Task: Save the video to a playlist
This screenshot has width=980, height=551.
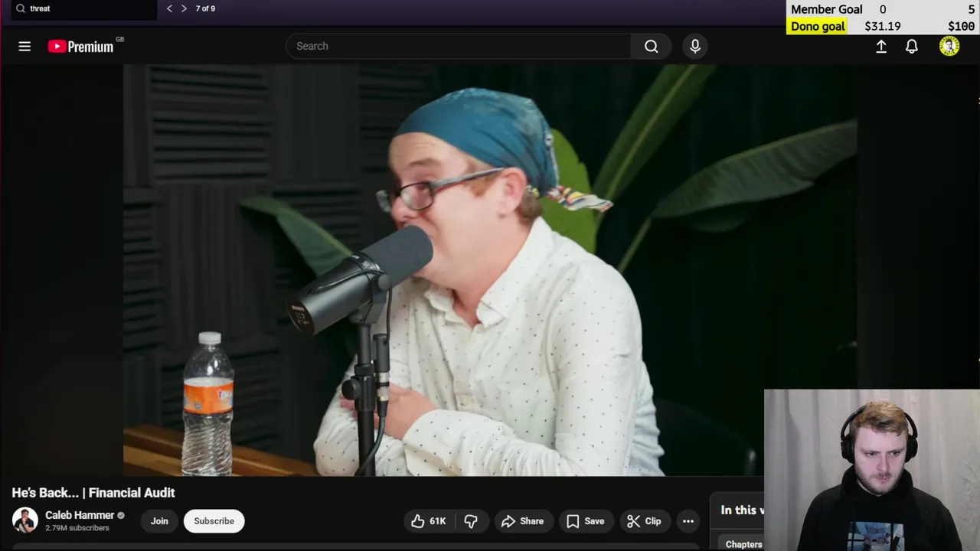Action: point(586,521)
